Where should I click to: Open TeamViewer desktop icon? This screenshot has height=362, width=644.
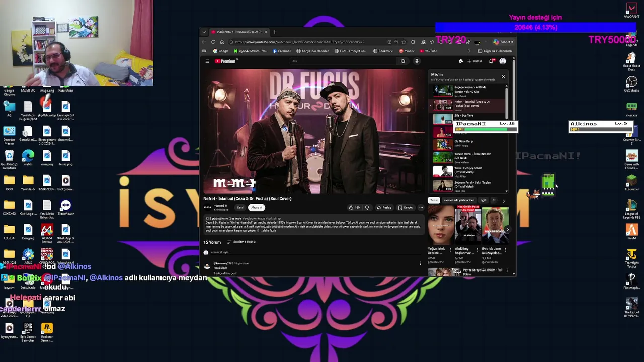coord(65,208)
